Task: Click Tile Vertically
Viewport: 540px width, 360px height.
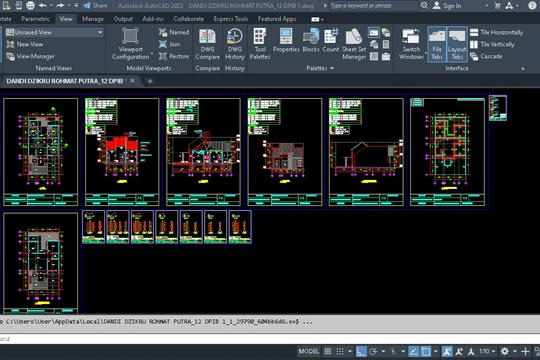Action: pos(492,44)
